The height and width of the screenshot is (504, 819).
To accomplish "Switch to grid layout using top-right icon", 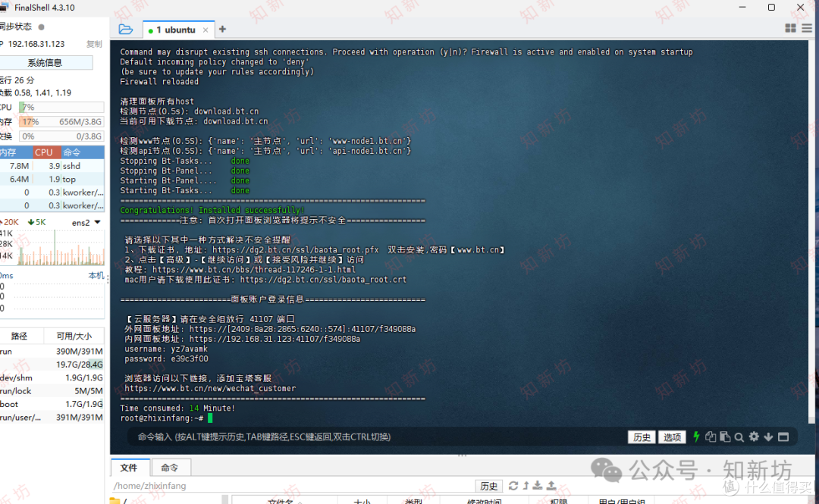I will point(790,27).
